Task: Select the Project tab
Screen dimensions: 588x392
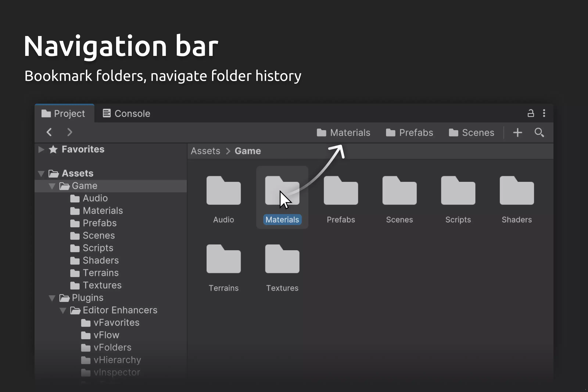Action: click(x=63, y=113)
